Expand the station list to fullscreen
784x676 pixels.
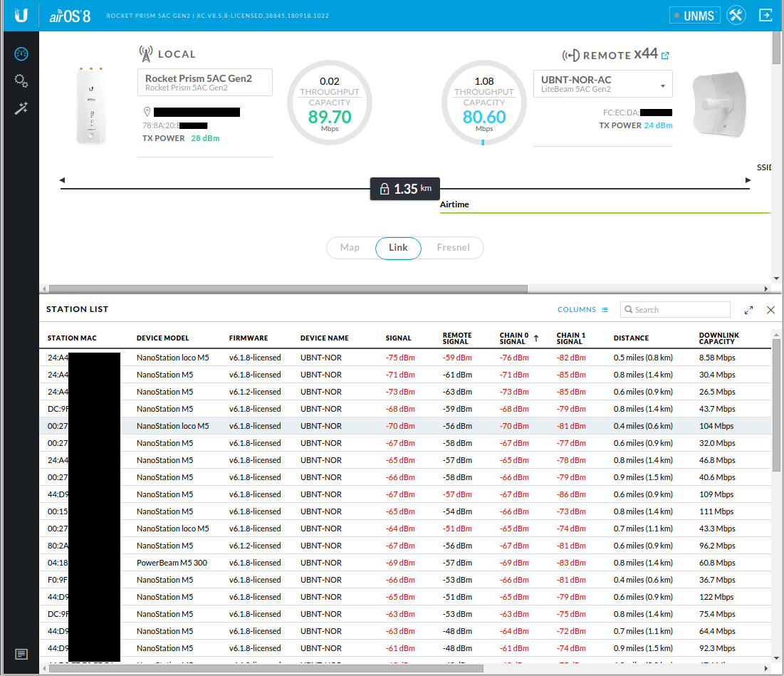[x=749, y=310]
